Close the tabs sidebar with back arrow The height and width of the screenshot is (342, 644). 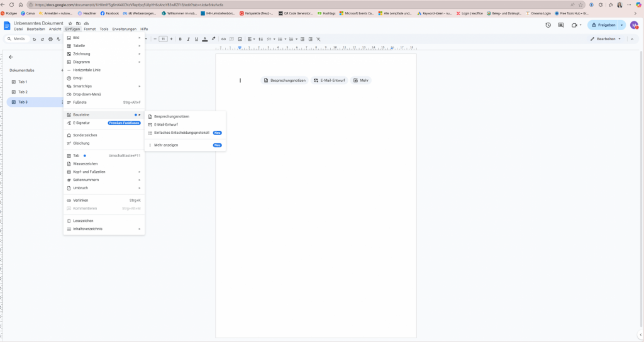click(11, 57)
